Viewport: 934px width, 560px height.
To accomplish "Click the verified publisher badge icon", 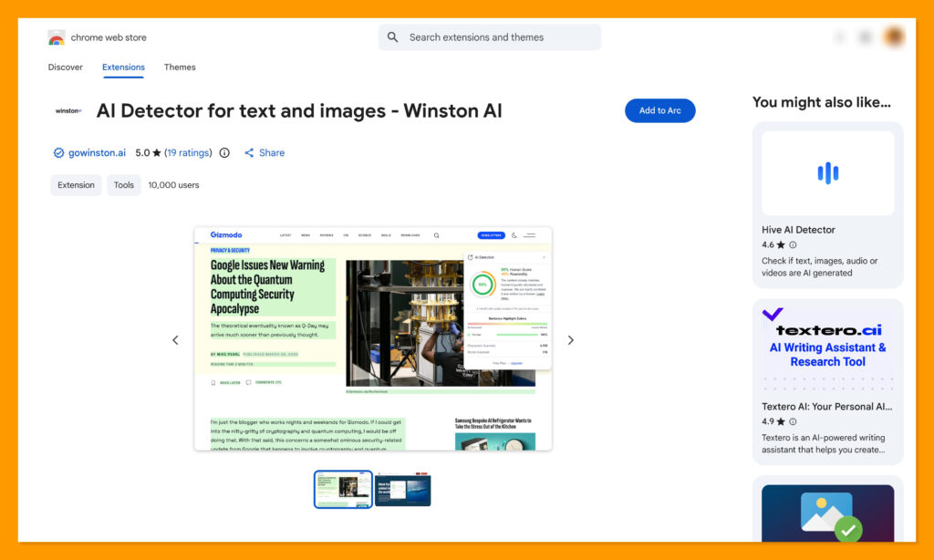I will point(58,152).
